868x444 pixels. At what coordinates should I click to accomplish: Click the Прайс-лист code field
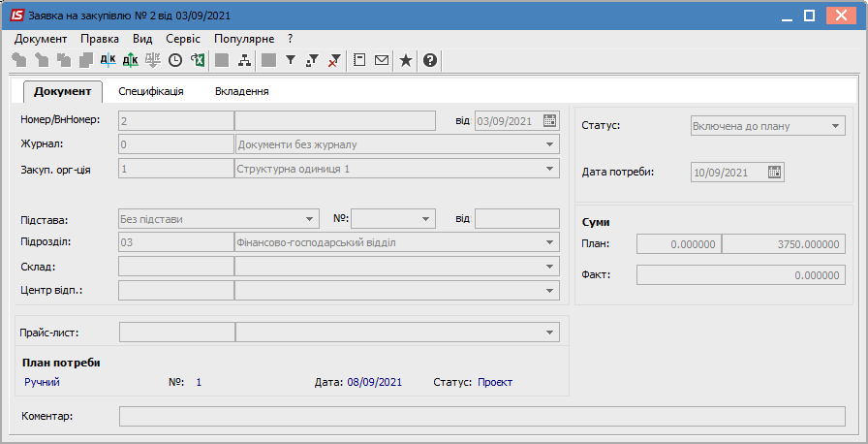point(177,333)
